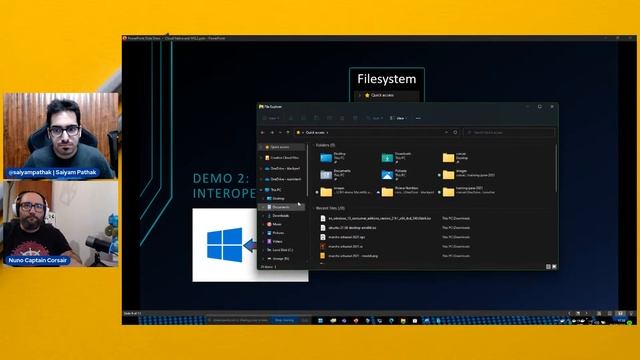
Task: Open the Sort dropdown
Action: 374,118
